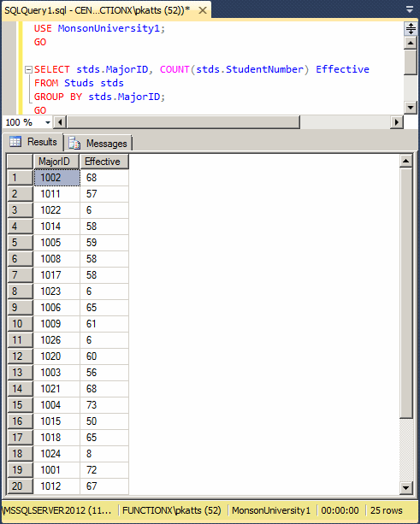Viewport: 420px width, 524px height.
Task: Click the MajorID cell 1015
Action: coord(56,421)
